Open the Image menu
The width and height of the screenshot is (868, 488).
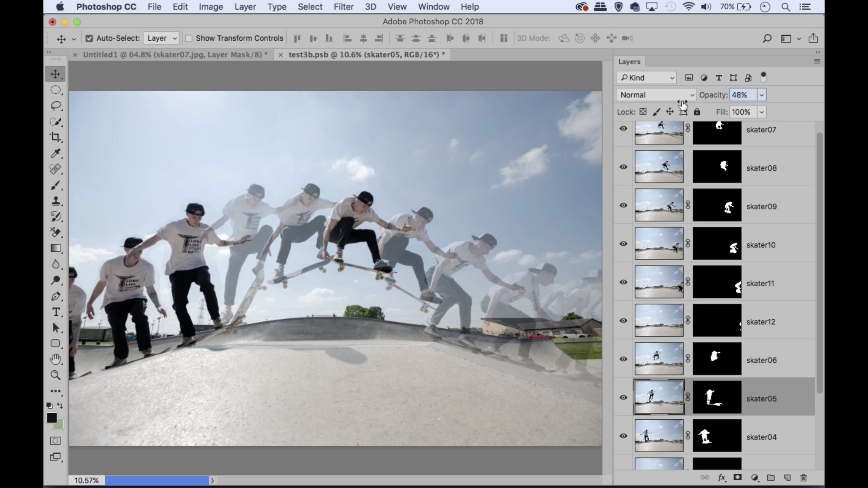click(211, 7)
